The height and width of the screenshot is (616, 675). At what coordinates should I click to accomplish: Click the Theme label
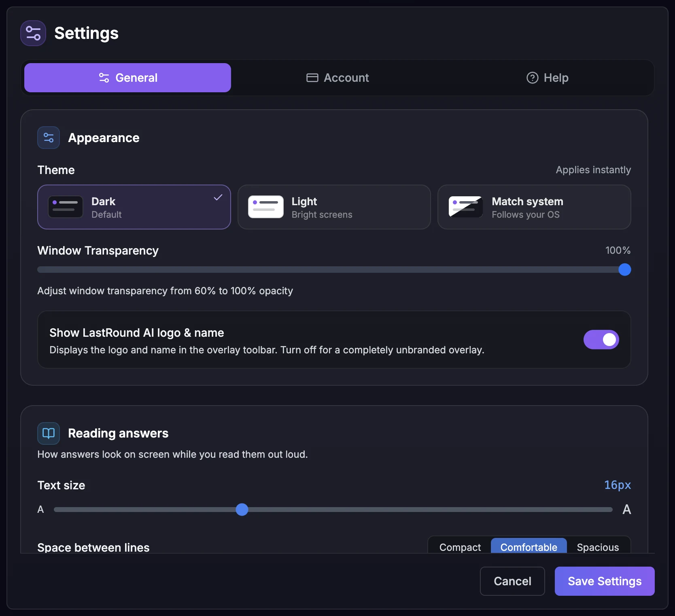coord(56,170)
